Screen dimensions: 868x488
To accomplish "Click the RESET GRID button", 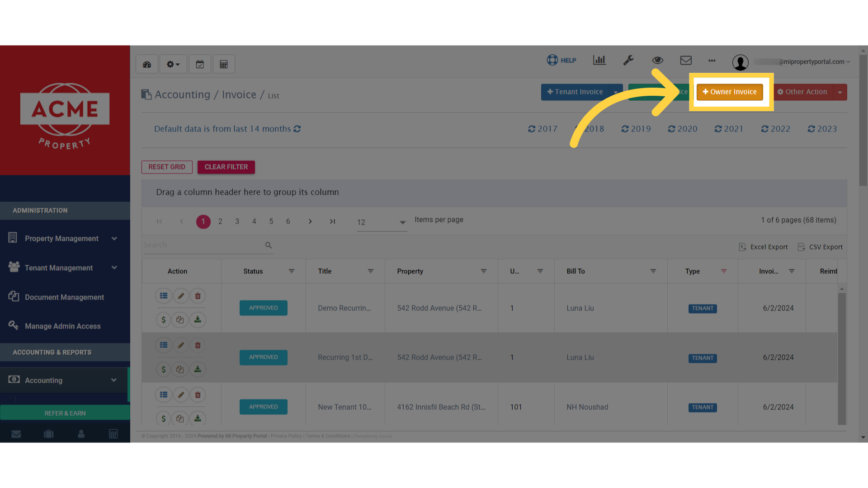I will 167,167.
